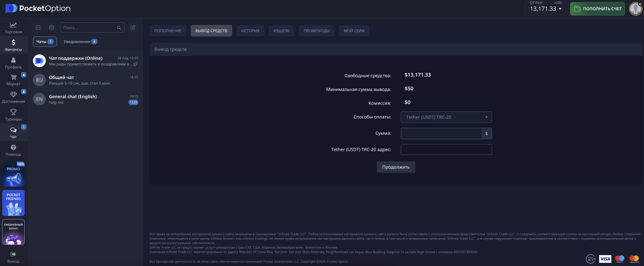Unpin Чат поддержки using the pin icon

(x=135, y=64)
